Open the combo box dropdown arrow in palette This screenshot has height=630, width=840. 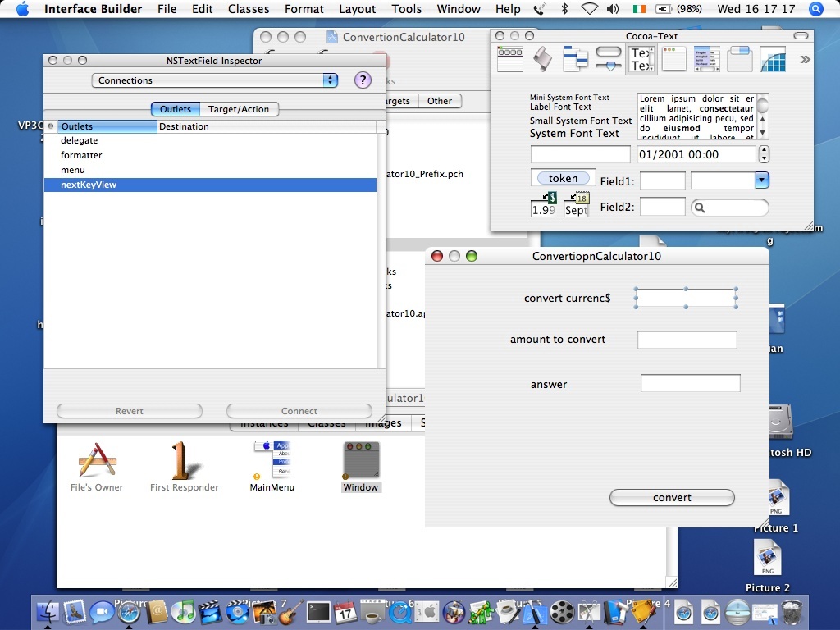pyautogui.click(x=761, y=180)
